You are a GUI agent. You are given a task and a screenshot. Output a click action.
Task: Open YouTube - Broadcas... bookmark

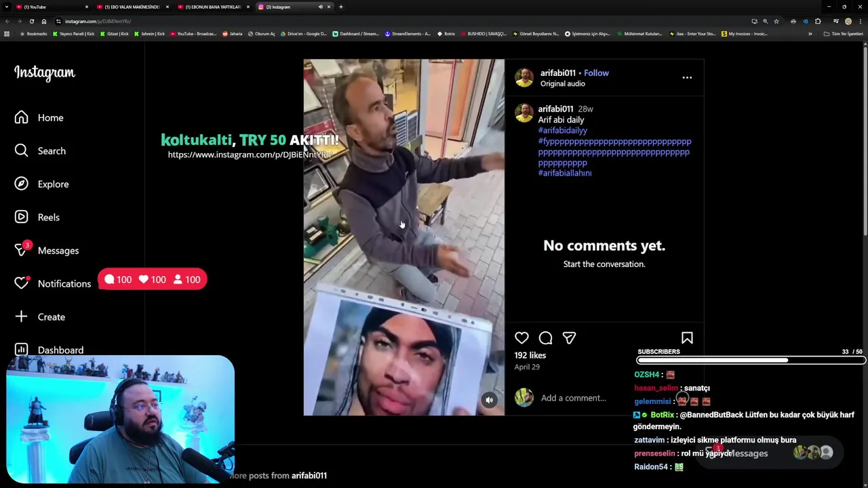(x=193, y=34)
